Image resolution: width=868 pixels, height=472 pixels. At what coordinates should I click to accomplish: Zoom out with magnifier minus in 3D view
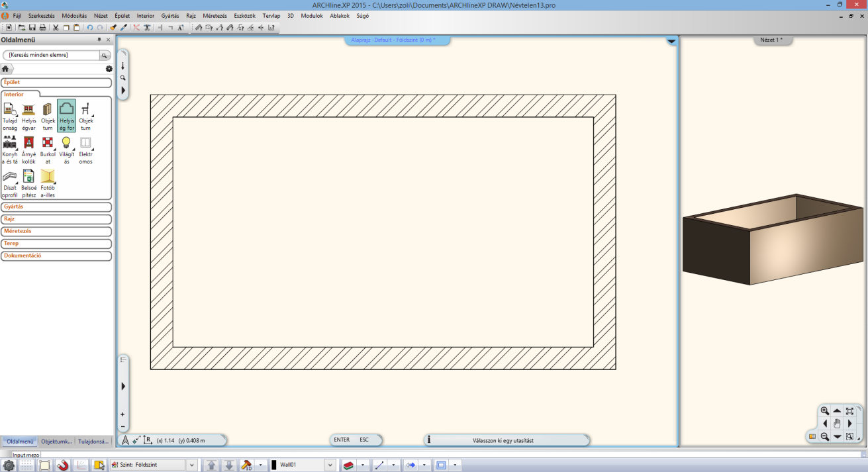coord(824,436)
